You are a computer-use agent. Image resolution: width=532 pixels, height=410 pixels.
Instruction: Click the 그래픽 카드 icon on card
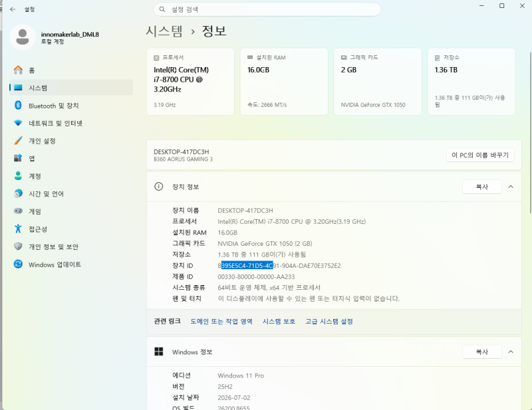pyautogui.click(x=344, y=58)
